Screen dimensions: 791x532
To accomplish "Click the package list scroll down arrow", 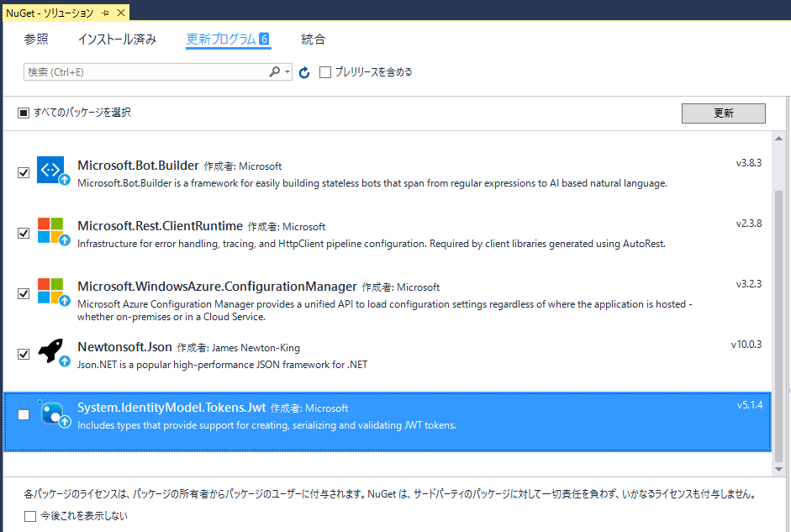I will point(778,469).
